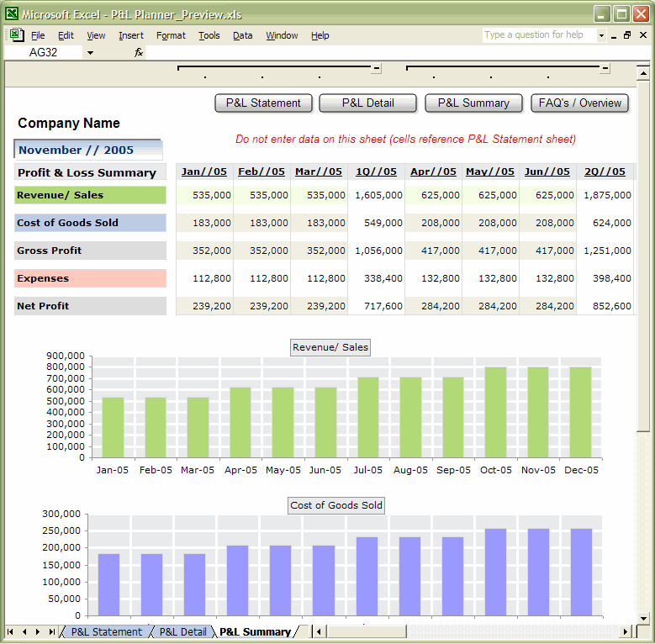Open the Format menu
The image size is (655, 644).
point(171,35)
